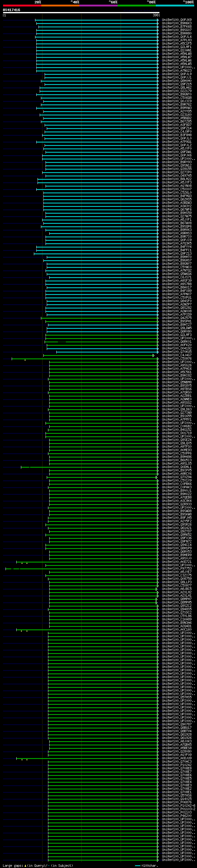197x868 pixels.
Task: Select the UniRef100_A0C160 label
Action: click(x=177, y=630)
